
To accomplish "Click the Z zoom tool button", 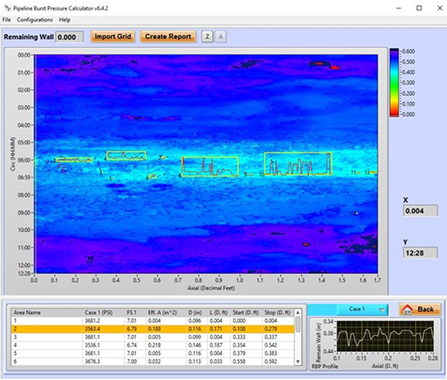I will click(x=207, y=37).
